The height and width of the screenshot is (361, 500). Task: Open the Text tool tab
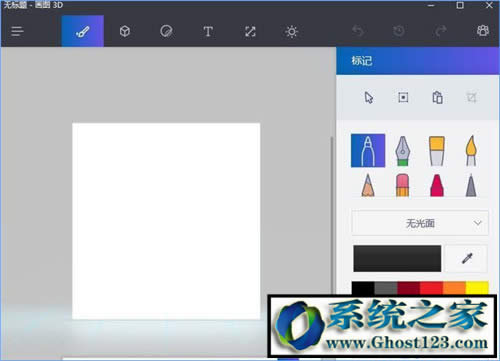(x=208, y=31)
